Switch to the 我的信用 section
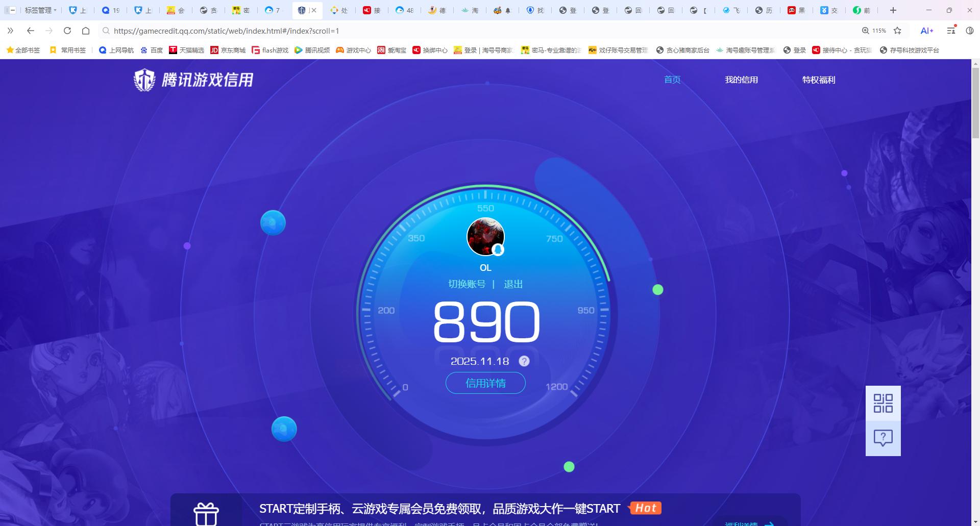This screenshot has width=980, height=526. coord(742,80)
